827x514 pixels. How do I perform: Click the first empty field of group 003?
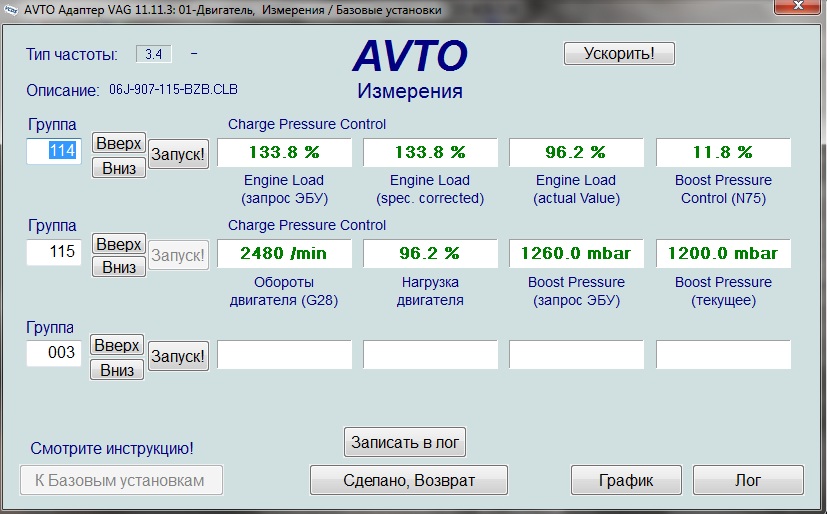[x=284, y=355]
